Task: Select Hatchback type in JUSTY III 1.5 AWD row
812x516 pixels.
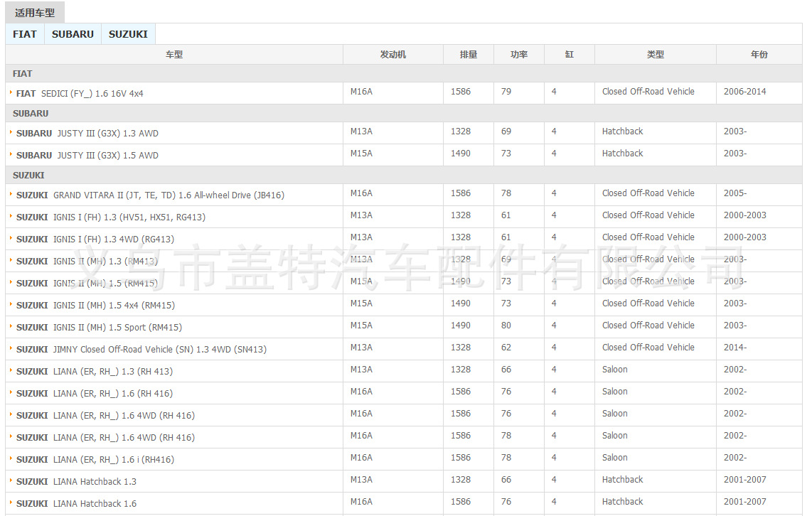Action: pos(622,154)
